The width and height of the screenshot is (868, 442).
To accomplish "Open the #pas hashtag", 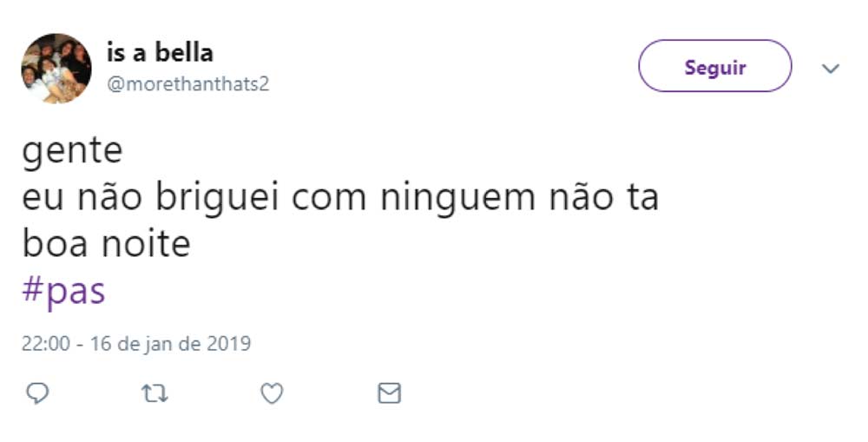I will (x=63, y=291).
